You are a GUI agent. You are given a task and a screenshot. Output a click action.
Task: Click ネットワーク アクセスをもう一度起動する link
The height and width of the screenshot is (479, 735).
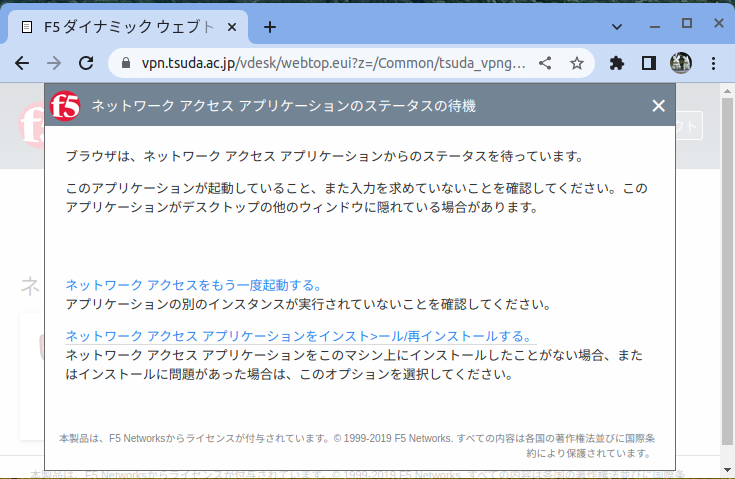coord(193,285)
